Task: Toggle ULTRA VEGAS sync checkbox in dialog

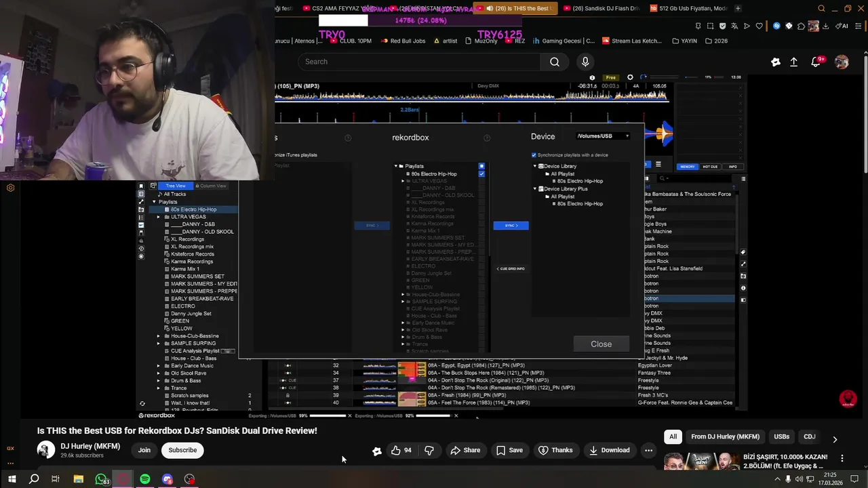Action: tap(481, 181)
